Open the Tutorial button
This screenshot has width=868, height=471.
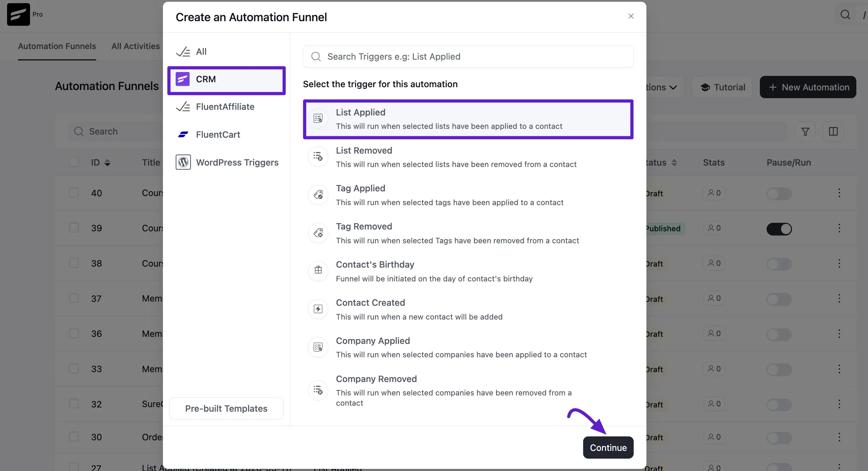722,87
